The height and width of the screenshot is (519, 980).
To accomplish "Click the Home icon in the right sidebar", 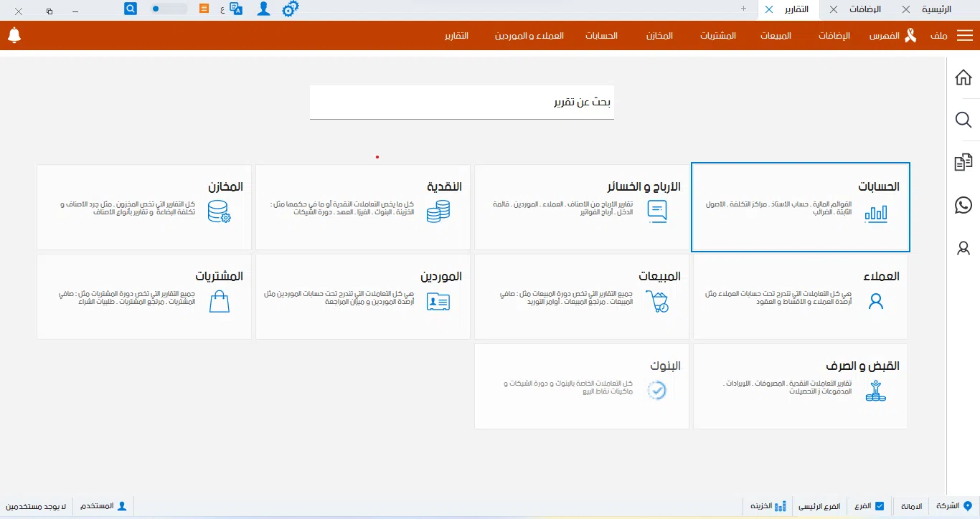I will coord(963,77).
